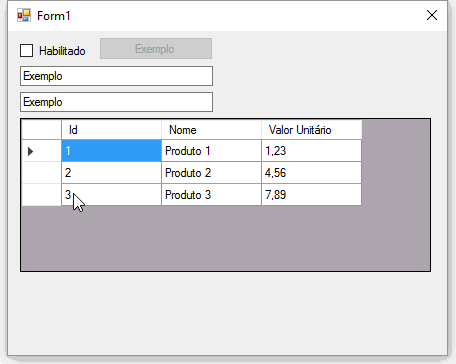Sort grid by Id column header
This screenshot has width=456, height=364.
[111, 130]
